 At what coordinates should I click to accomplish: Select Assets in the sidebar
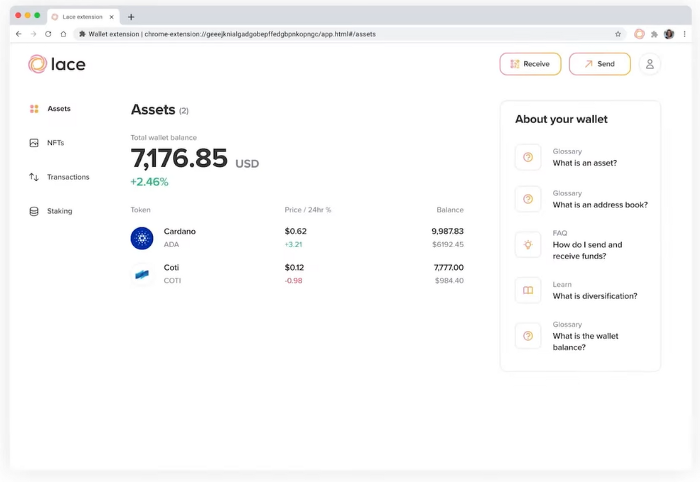[59, 108]
